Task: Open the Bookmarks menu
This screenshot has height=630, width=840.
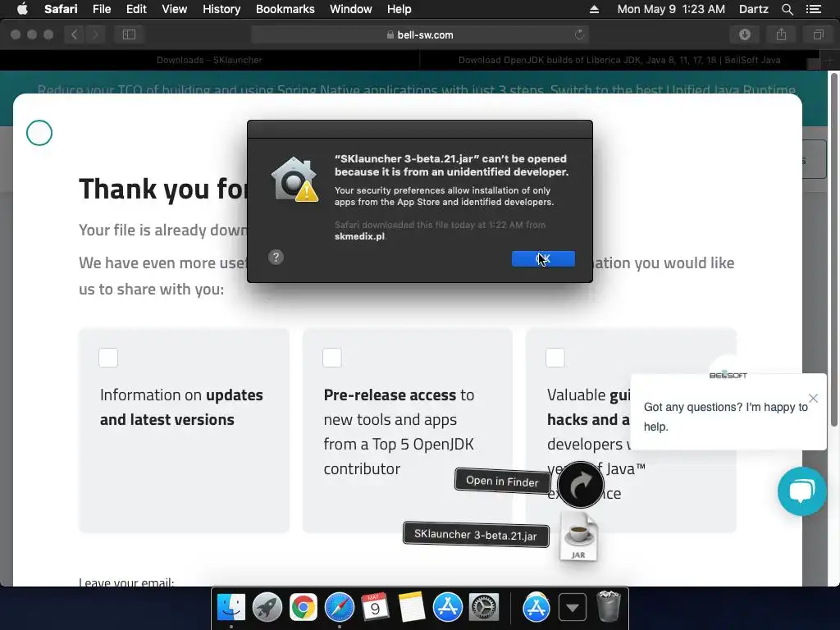Action: (x=285, y=9)
